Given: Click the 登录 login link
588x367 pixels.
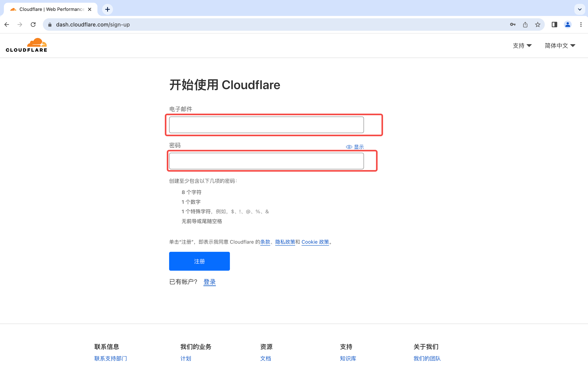Looking at the screenshot, I should (x=209, y=282).
